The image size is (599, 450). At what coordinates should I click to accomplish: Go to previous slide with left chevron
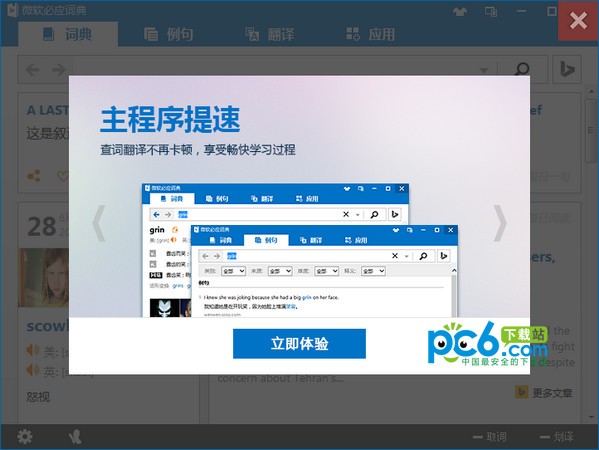click(99, 223)
